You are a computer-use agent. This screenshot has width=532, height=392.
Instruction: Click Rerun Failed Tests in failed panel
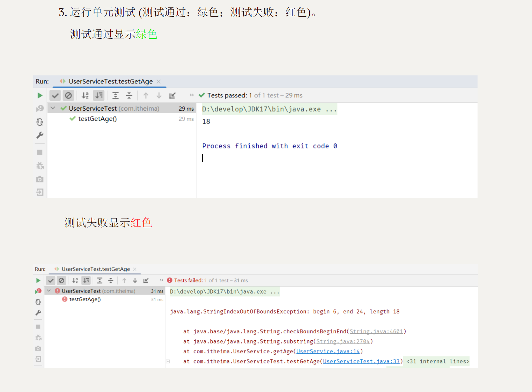pos(38,291)
